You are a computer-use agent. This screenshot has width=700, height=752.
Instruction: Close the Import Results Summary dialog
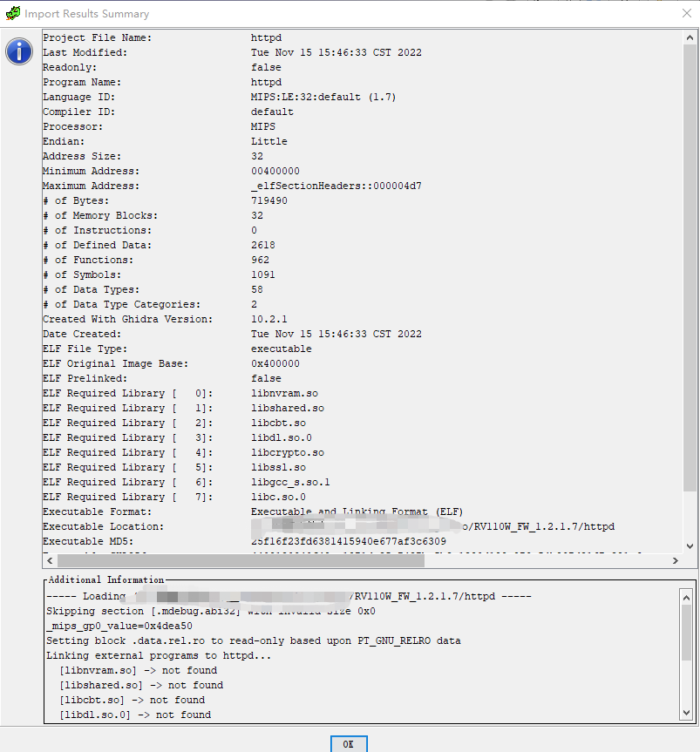coord(686,13)
